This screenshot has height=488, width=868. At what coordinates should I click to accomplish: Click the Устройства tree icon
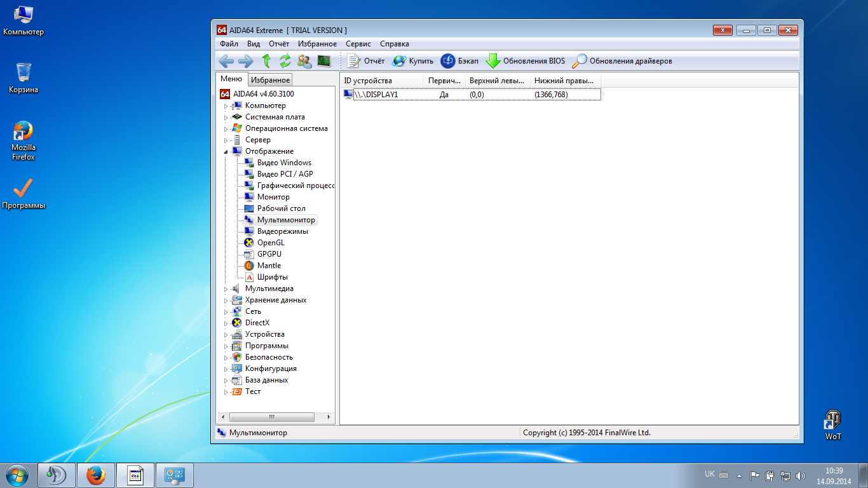click(x=237, y=334)
